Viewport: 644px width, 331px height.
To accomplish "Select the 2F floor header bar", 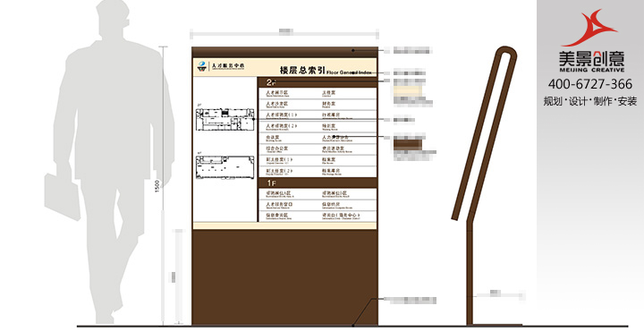I will pyautogui.click(x=318, y=82).
